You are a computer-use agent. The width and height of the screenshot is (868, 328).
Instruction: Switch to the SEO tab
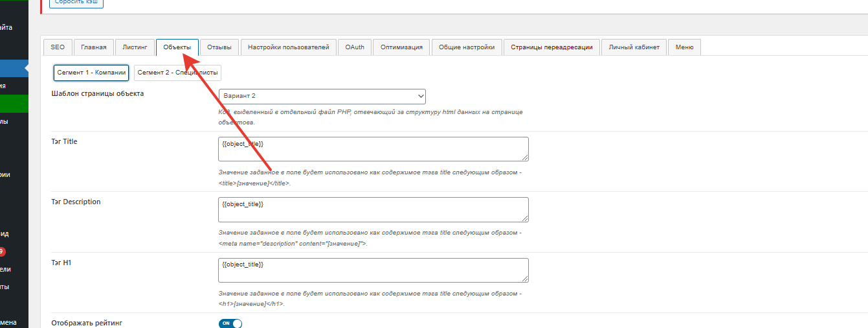coord(58,47)
